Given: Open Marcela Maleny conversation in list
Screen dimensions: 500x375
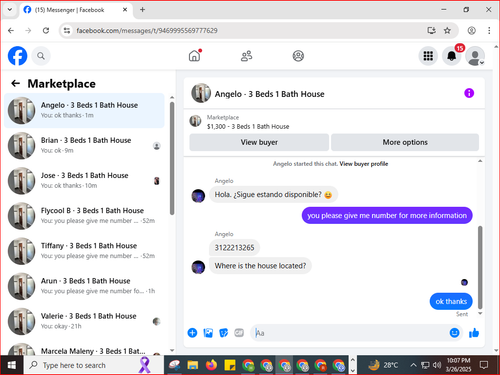Looking at the screenshot, I should [x=84, y=349].
